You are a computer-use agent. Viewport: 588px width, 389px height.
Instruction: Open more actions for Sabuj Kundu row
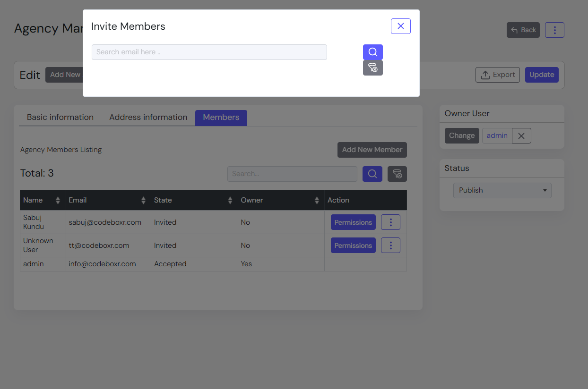coord(390,222)
